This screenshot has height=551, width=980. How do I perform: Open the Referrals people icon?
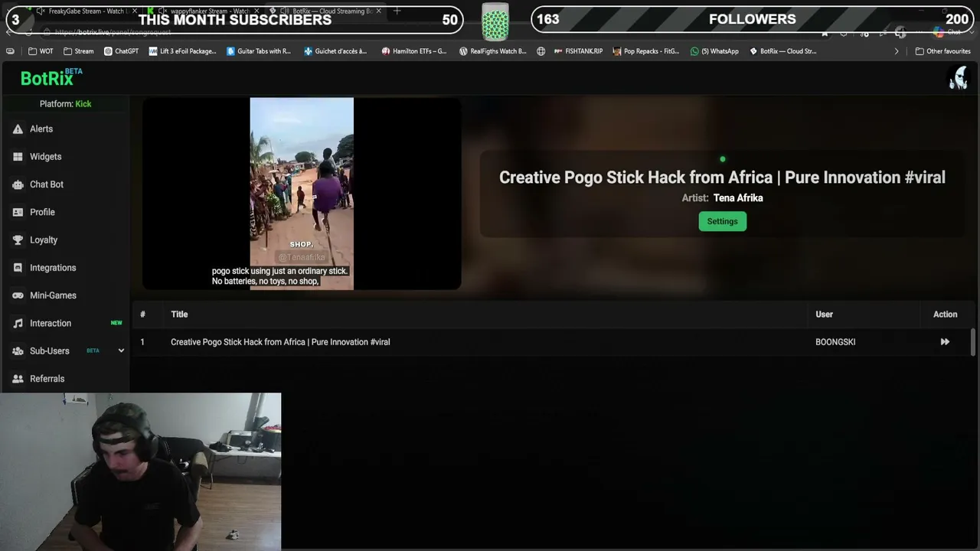(x=18, y=379)
